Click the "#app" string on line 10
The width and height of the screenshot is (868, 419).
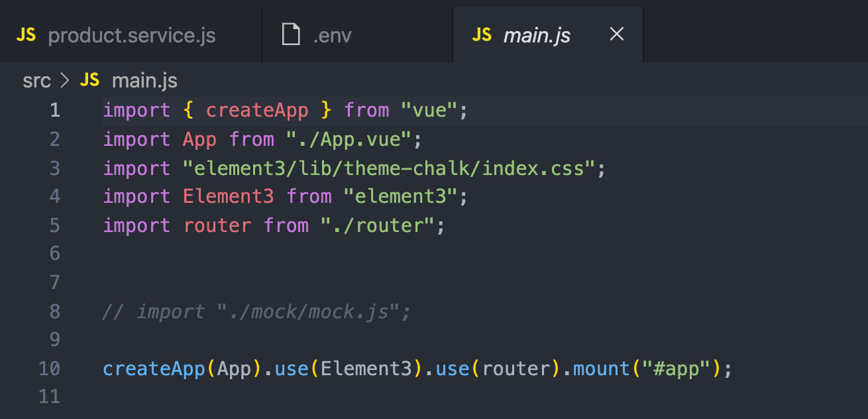[x=675, y=368]
